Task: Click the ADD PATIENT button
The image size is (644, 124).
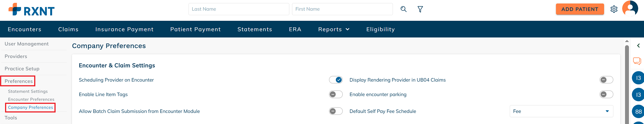Action: (580, 9)
